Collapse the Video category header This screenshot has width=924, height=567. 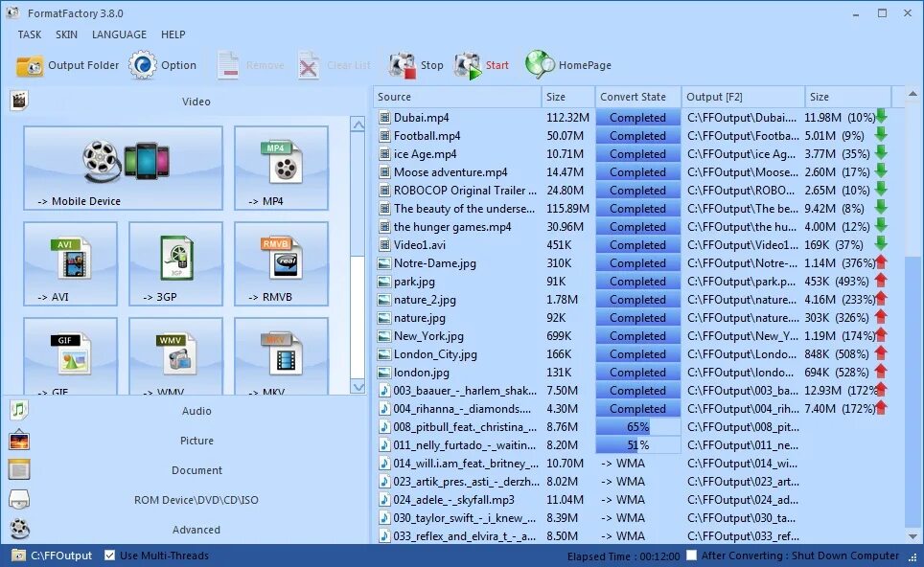pos(196,102)
